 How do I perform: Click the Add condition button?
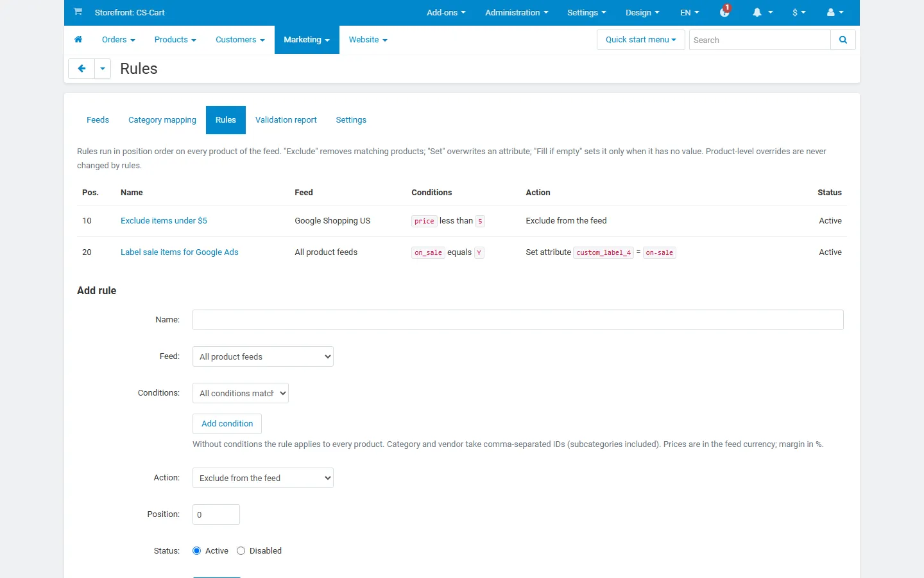coord(227,424)
